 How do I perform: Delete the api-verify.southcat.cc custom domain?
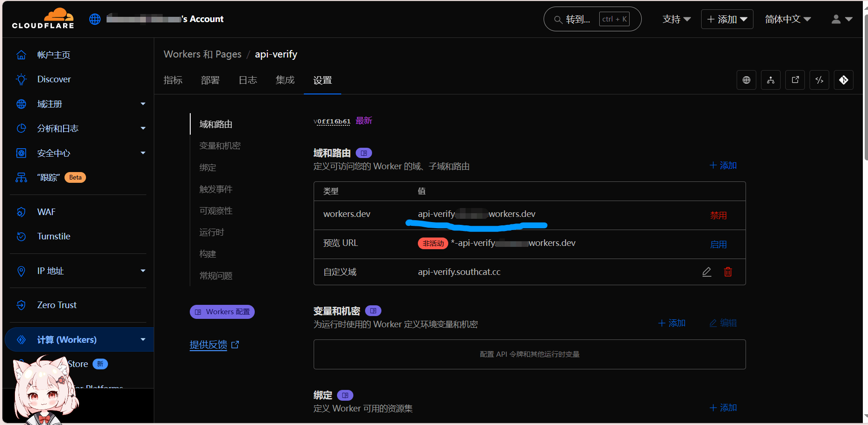(x=728, y=272)
